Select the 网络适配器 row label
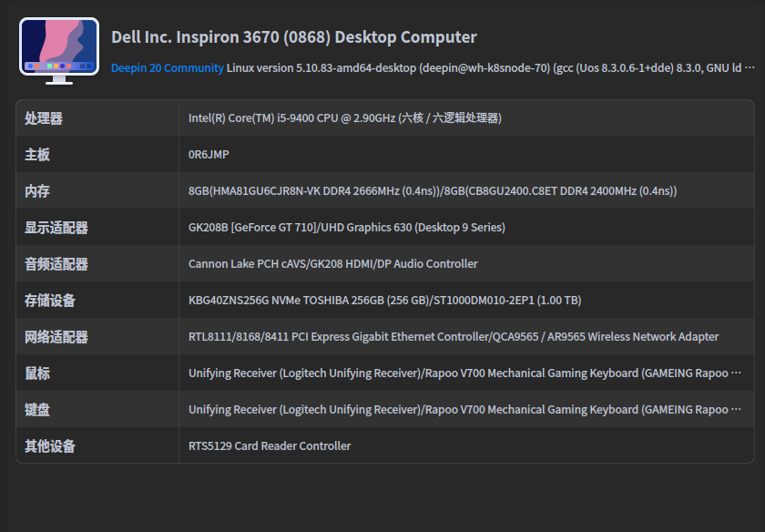The image size is (765, 532). 56,337
